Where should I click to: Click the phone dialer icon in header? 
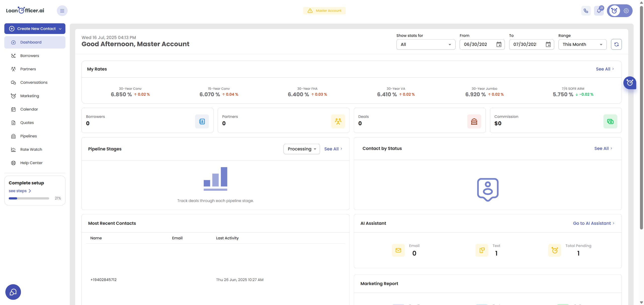point(586,11)
